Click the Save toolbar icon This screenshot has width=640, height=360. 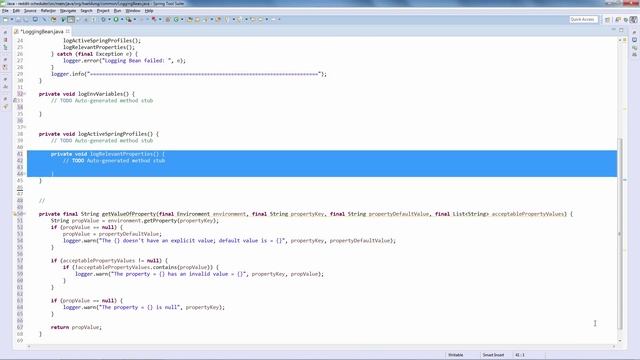point(18,19)
